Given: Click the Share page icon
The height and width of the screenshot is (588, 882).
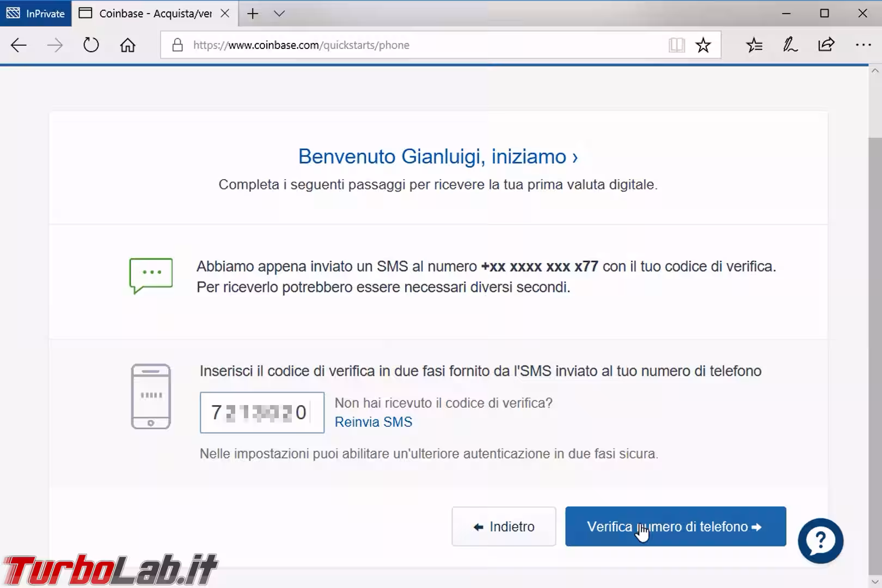Looking at the screenshot, I should [826, 45].
